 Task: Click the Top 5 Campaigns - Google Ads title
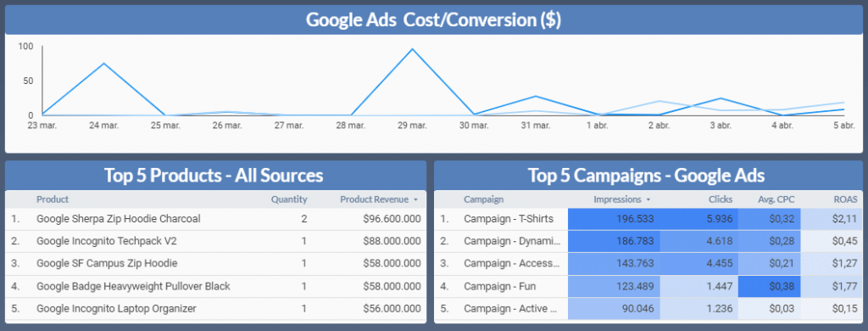pos(647,176)
